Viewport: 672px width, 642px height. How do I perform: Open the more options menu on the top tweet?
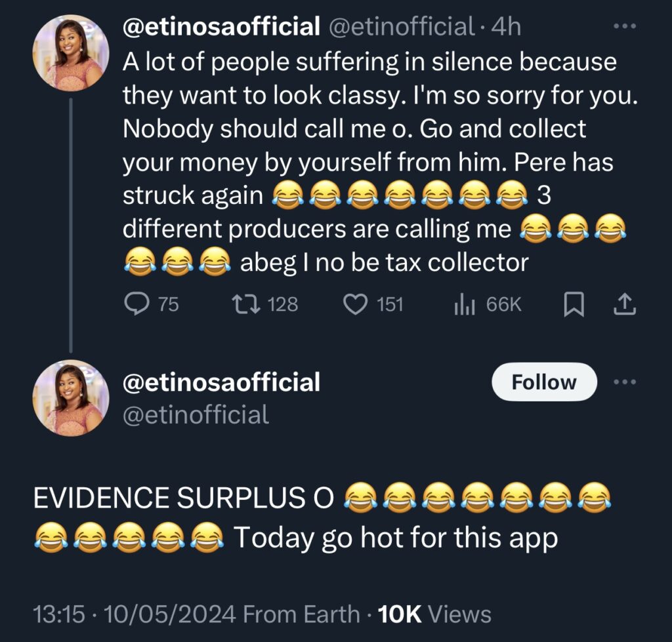(x=625, y=25)
